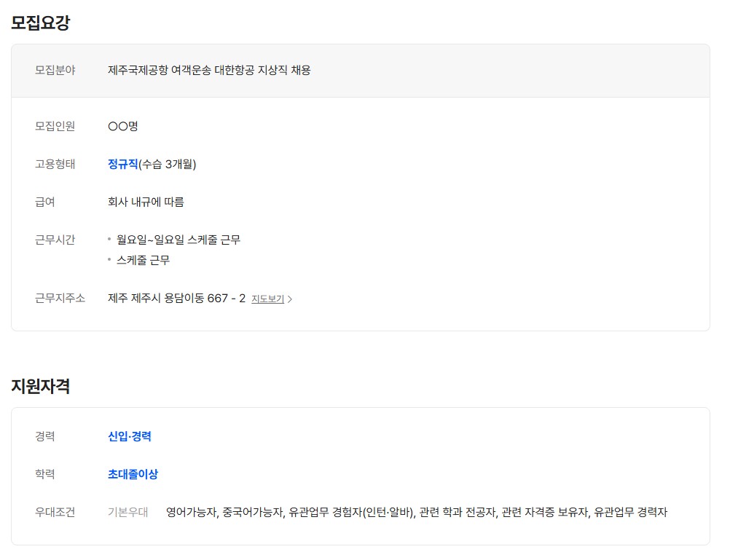The height and width of the screenshot is (560, 730).
Task: Click the address 제주 제주시 용담이동 667 - 2
Action: click(176, 298)
